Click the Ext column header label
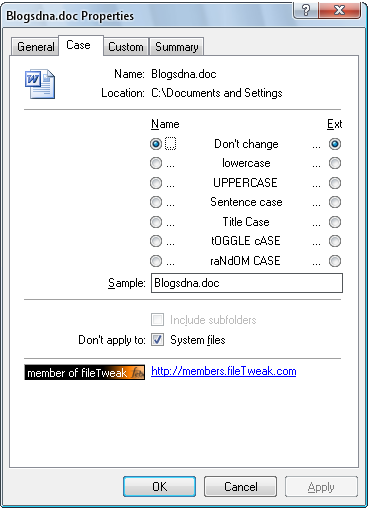Screen dimensions: 368x508 click(334, 124)
